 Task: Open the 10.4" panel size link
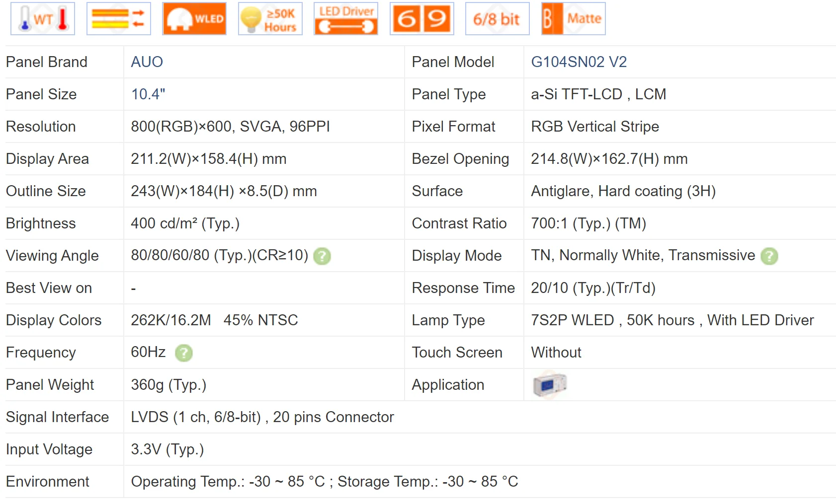click(x=148, y=94)
